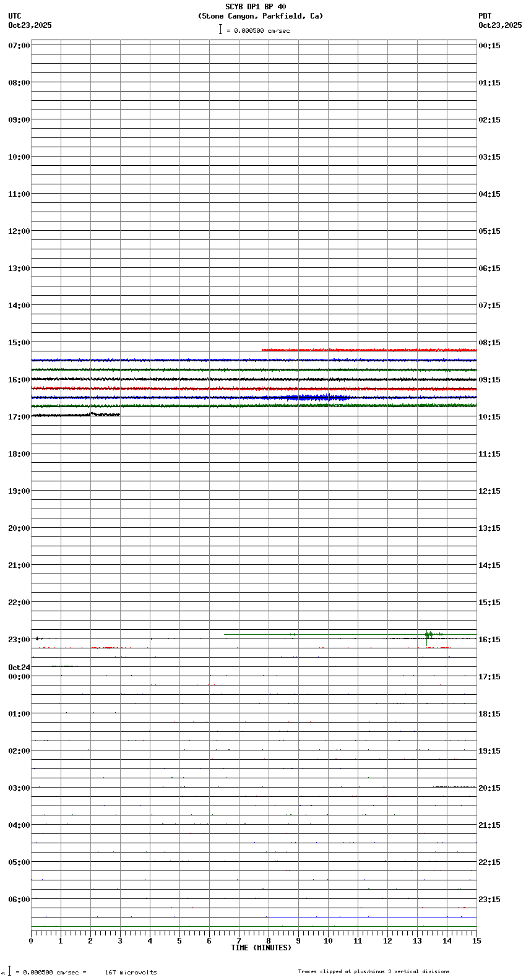Click the 21:00 UTC row label

pos(19,565)
